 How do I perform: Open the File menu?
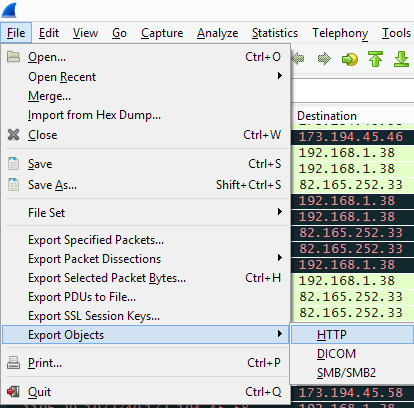click(x=16, y=33)
